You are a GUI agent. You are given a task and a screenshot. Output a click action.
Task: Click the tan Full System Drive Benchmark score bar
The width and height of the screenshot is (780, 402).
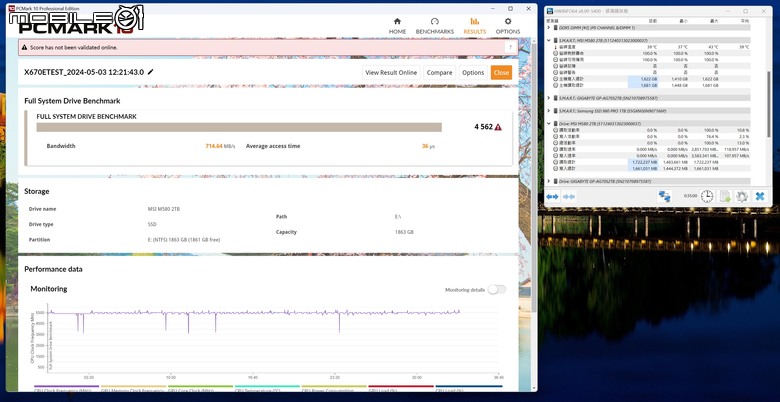pos(239,127)
